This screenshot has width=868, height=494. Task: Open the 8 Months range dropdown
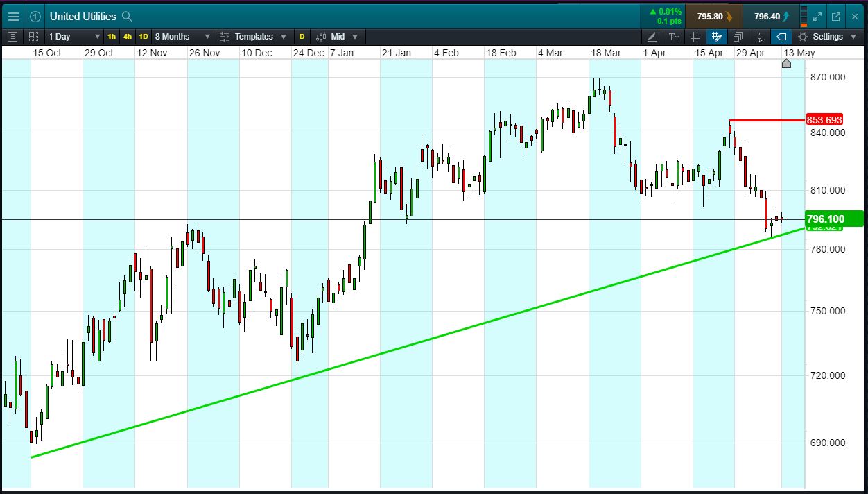tap(182, 37)
